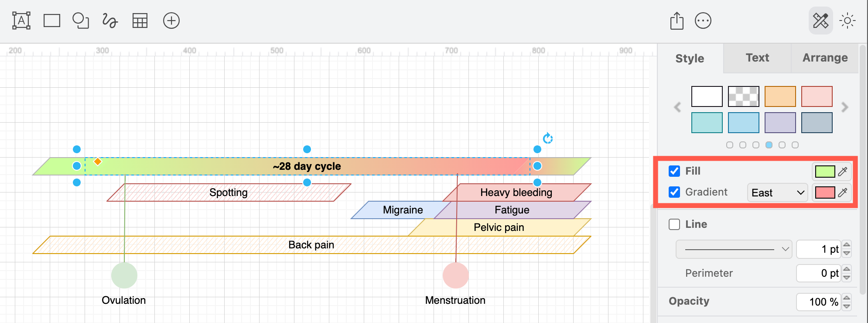Open the more options ellipsis icon
This screenshot has width=868, height=323.
(x=704, y=20)
